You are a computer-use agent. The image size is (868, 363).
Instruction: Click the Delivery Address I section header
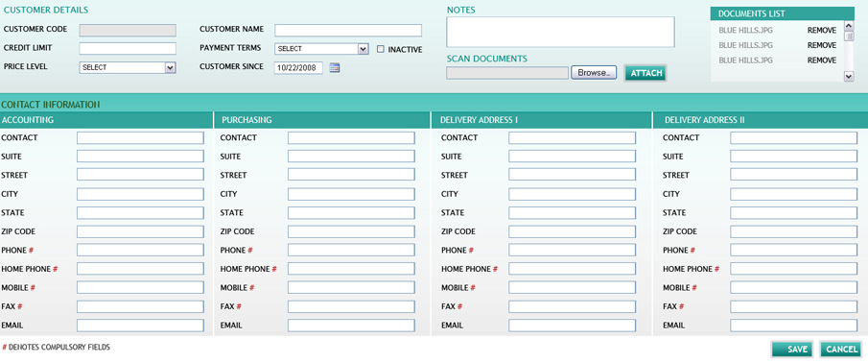(x=541, y=120)
